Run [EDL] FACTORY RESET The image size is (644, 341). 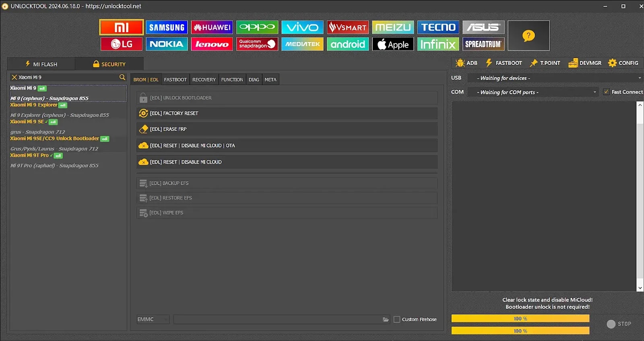(287, 113)
